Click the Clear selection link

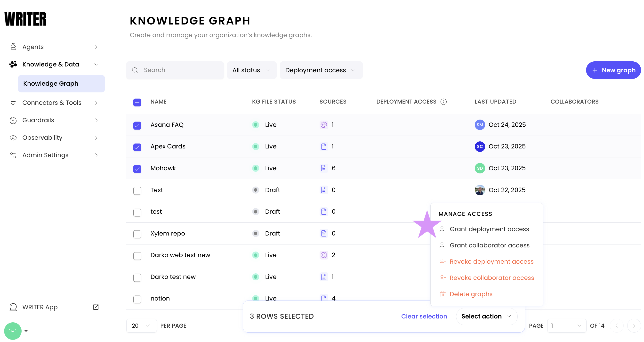click(x=424, y=316)
